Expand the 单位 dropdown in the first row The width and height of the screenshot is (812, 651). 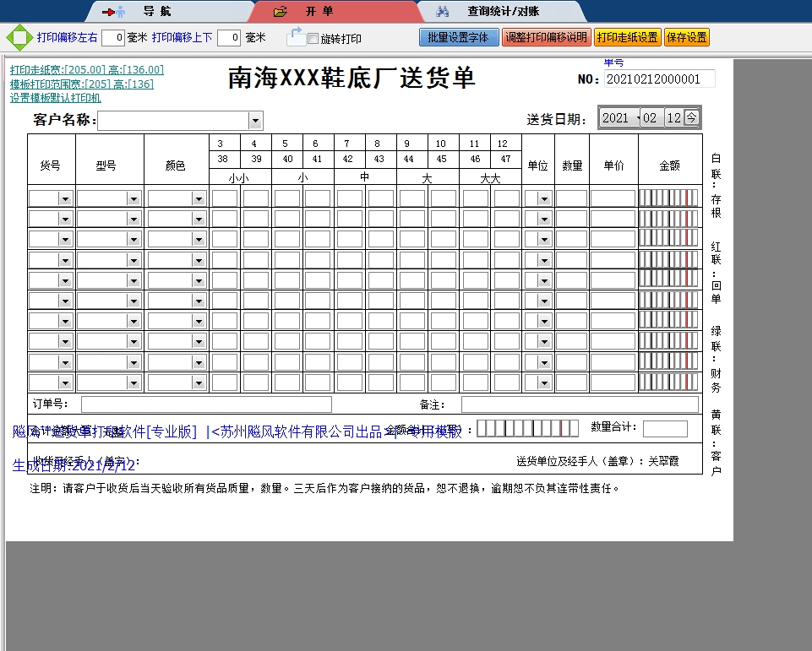[x=546, y=198]
